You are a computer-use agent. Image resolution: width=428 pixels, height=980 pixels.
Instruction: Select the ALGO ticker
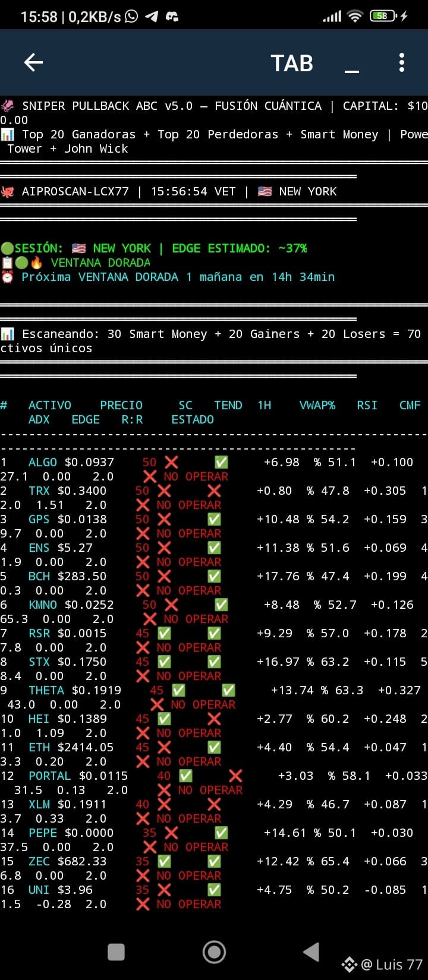click(43, 462)
